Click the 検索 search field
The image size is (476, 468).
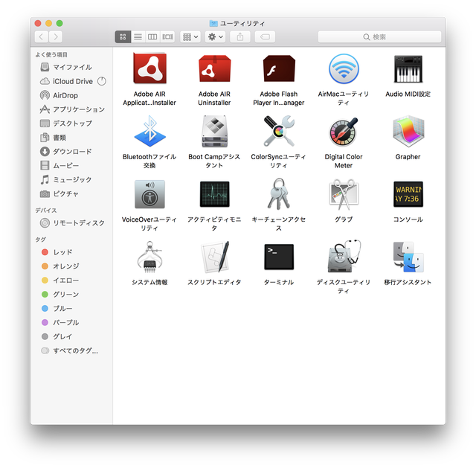[379, 36]
